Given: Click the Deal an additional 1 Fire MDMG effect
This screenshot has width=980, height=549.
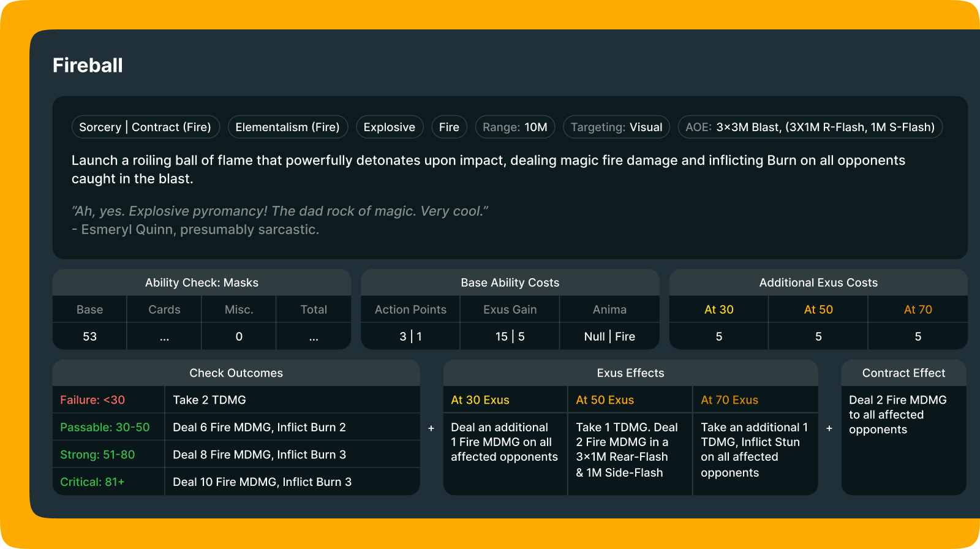Looking at the screenshot, I should pos(504,442).
